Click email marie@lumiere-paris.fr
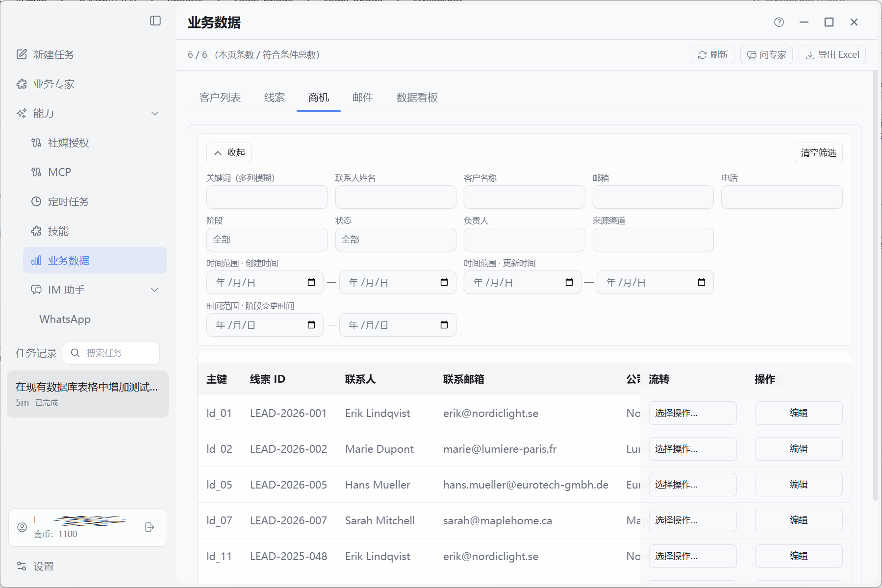 click(500, 449)
